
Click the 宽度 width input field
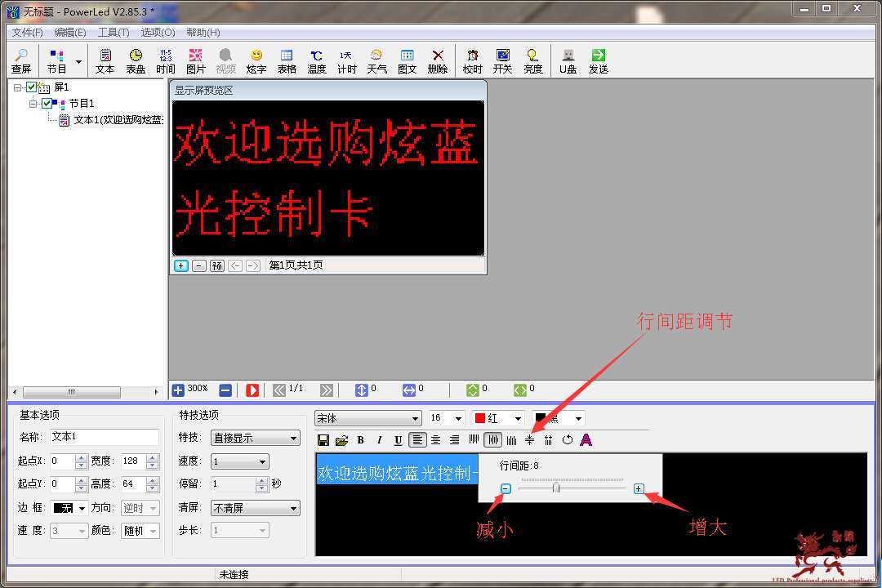[133, 461]
